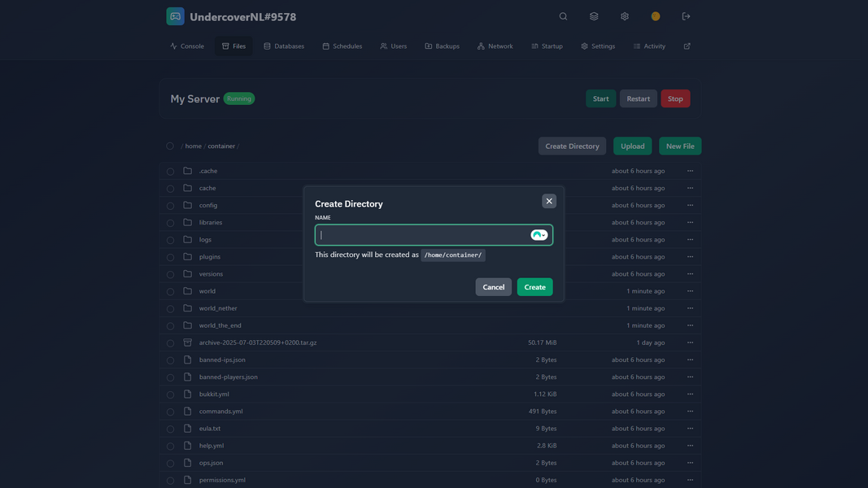Image resolution: width=868 pixels, height=488 pixels.
Task: Tick the world folder checkbox
Action: 171,292
